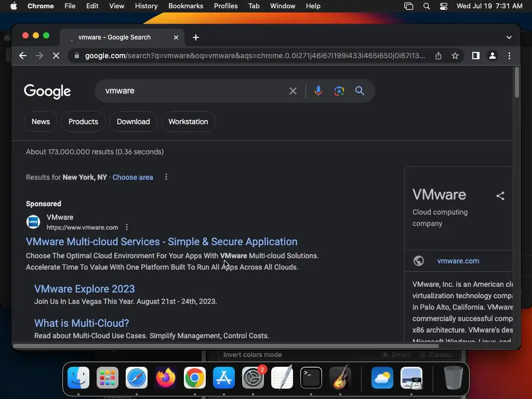Open VMware Explore 2023 link

[x=85, y=289]
